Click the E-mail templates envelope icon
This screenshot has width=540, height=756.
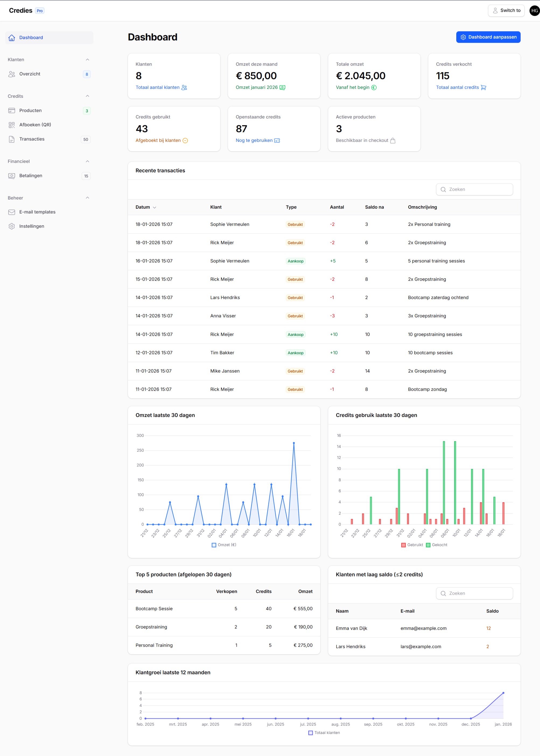pyautogui.click(x=12, y=212)
